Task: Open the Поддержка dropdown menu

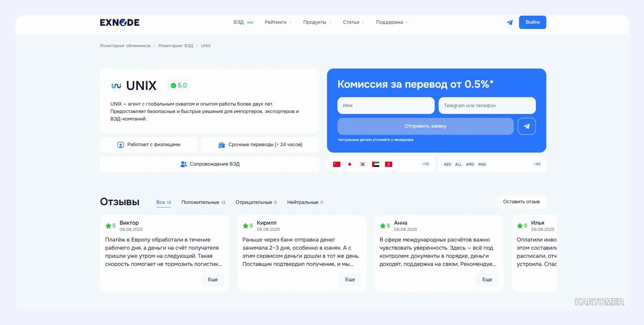Action: pyautogui.click(x=392, y=22)
